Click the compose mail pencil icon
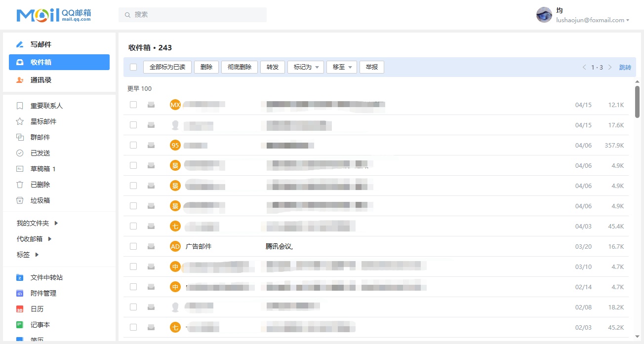 coord(20,44)
